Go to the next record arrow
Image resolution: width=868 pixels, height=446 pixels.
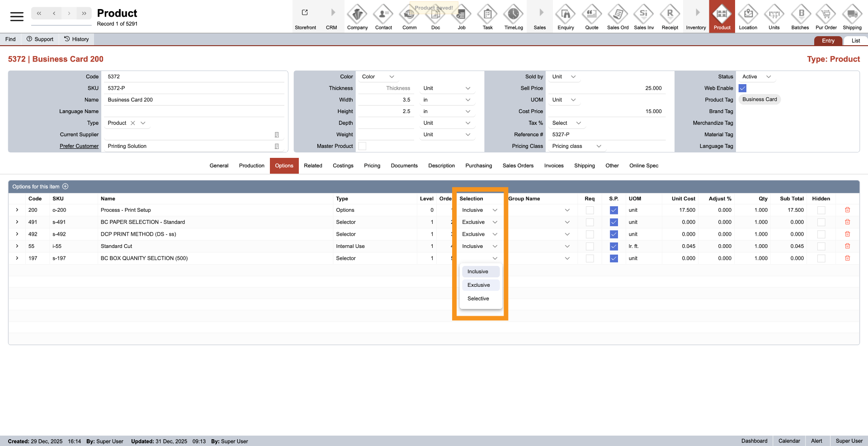[69, 14]
